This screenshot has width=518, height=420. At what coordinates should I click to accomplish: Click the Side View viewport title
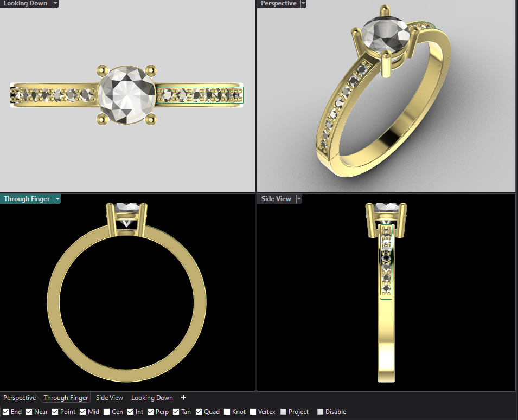point(276,199)
